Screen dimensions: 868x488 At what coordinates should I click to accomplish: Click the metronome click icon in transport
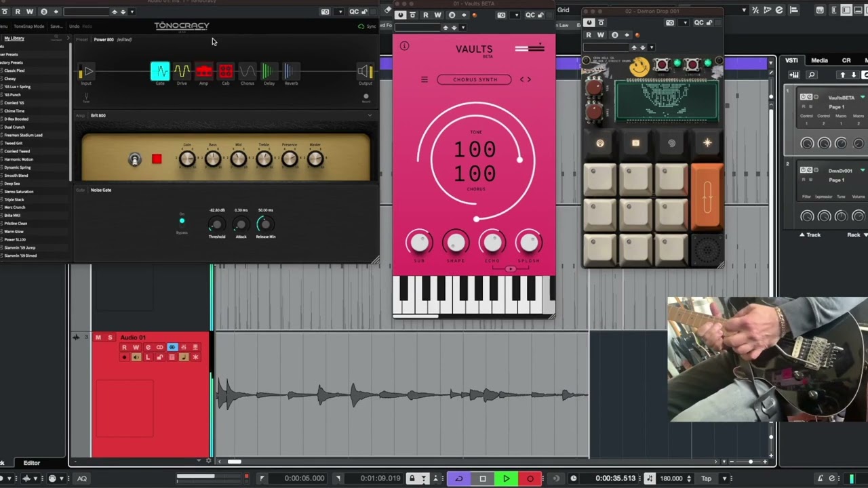820,479
